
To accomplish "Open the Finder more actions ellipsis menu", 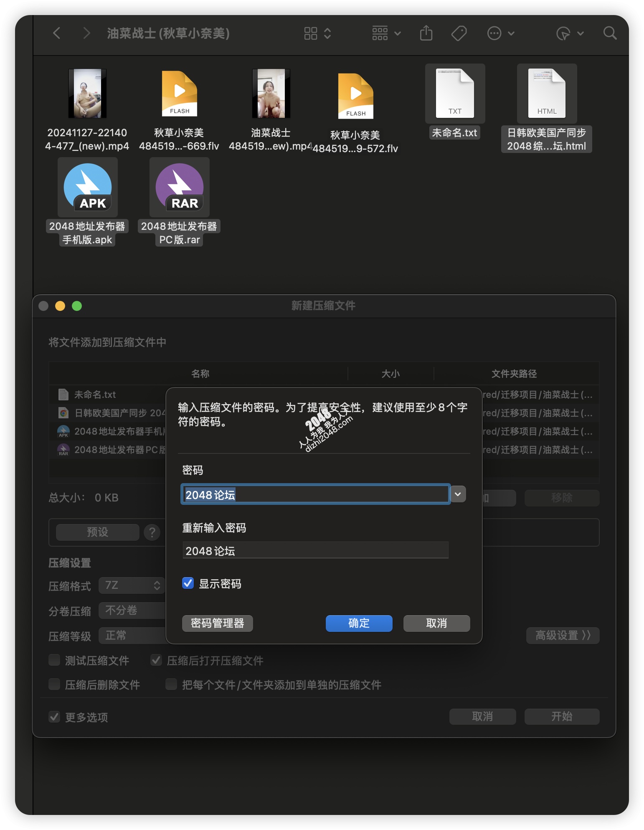I will pyautogui.click(x=500, y=33).
